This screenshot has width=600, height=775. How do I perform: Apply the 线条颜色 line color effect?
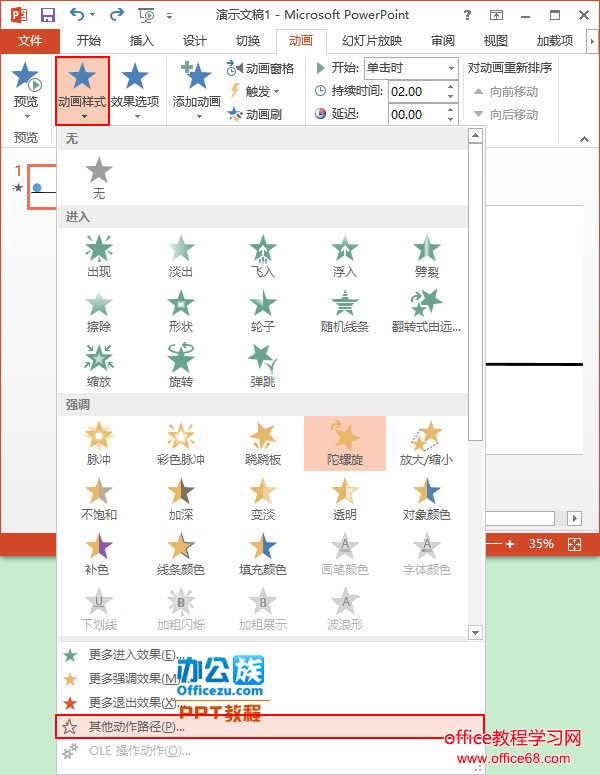coord(181,554)
